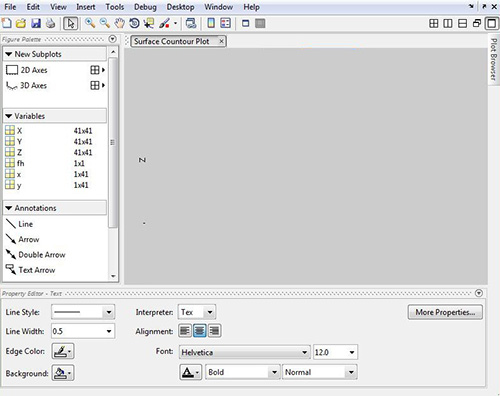Click the Link Plot toolbar icon

[x=191, y=23]
